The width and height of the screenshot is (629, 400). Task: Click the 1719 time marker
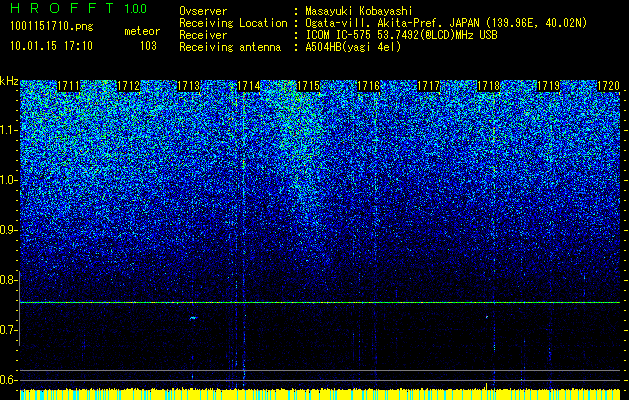pos(549,86)
